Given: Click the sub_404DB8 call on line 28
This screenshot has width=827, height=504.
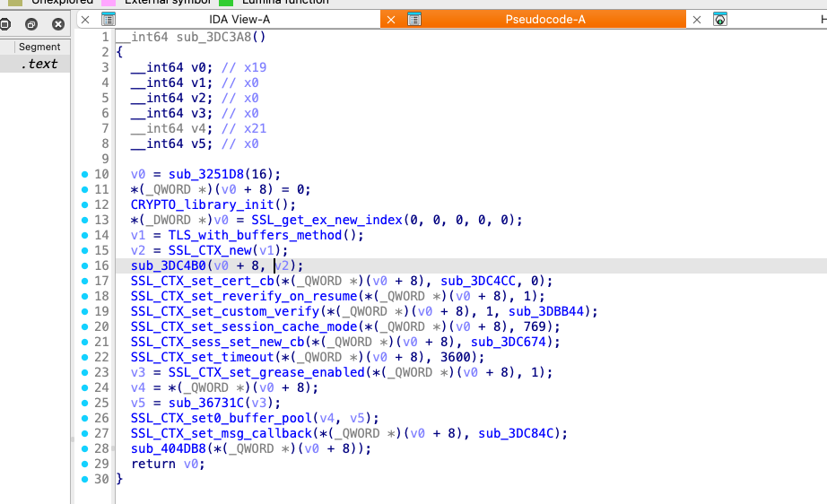Looking at the screenshot, I should [169, 448].
